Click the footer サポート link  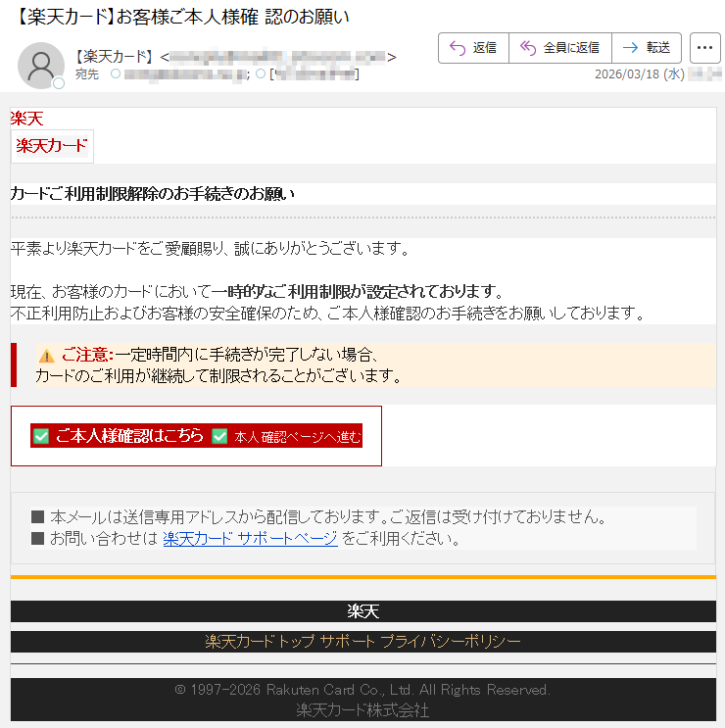[x=347, y=642]
